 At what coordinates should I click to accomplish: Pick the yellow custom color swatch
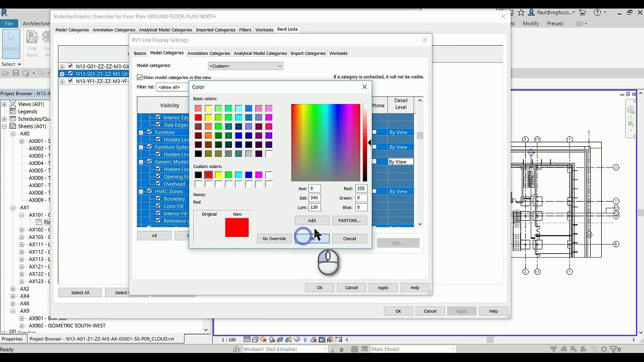click(x=218, y=175)
